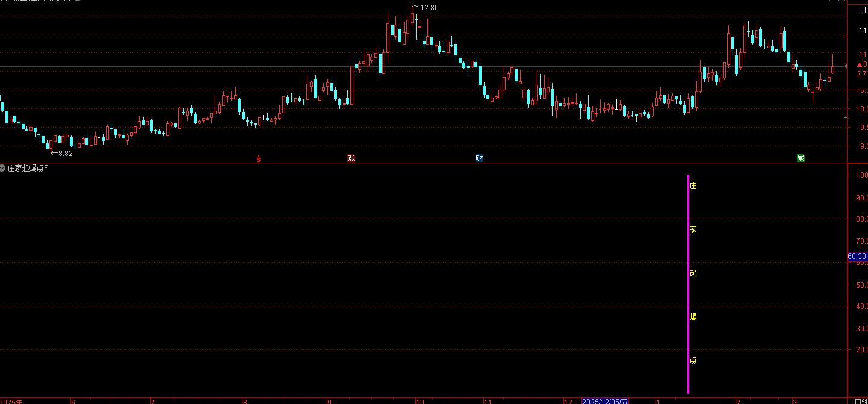868x404 pixels.
Task: Click the 12.80 high price label
Action: 429,8
